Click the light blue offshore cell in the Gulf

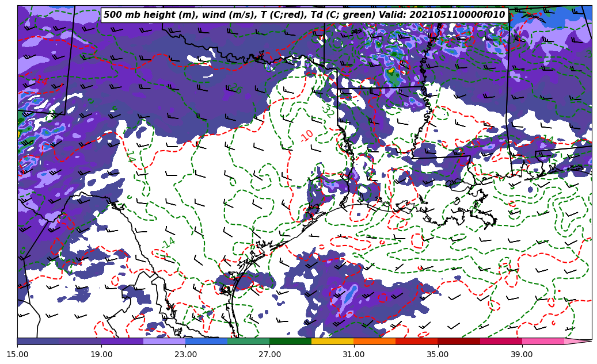click(x=344, y=295)
